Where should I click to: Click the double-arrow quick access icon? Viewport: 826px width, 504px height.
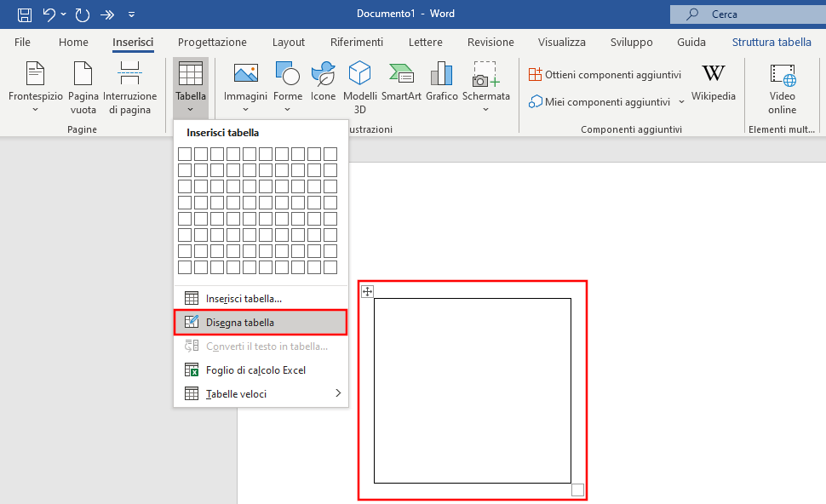[107, 14]
